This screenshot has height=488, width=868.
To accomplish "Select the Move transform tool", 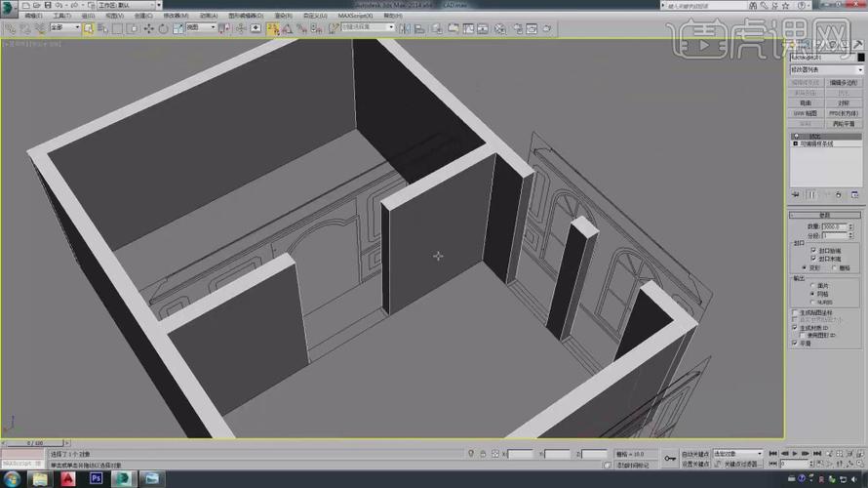I will tap(147, 28).
